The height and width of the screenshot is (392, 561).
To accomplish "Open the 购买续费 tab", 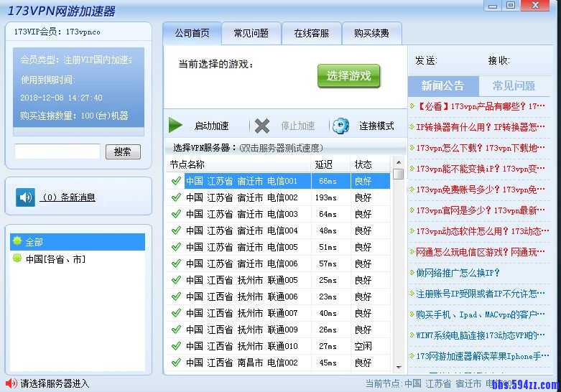I will coord(371,33).
